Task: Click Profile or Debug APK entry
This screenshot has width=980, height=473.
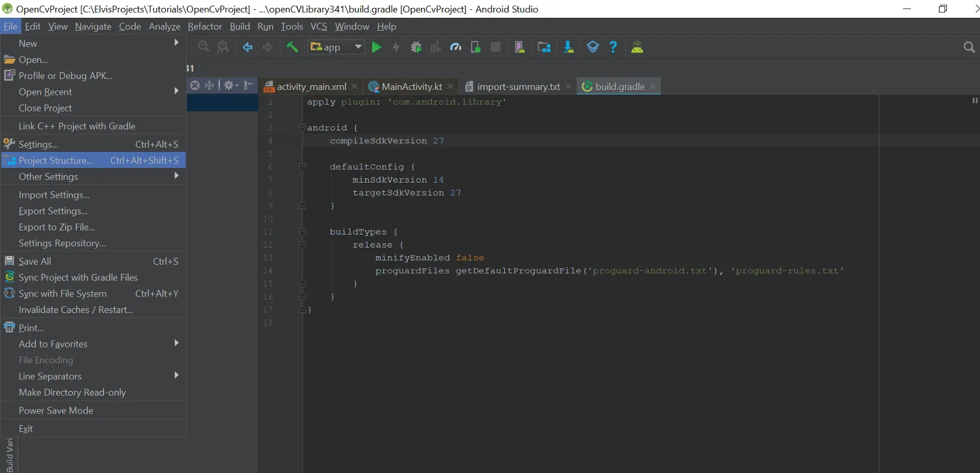Action: [x=93, y=76]
